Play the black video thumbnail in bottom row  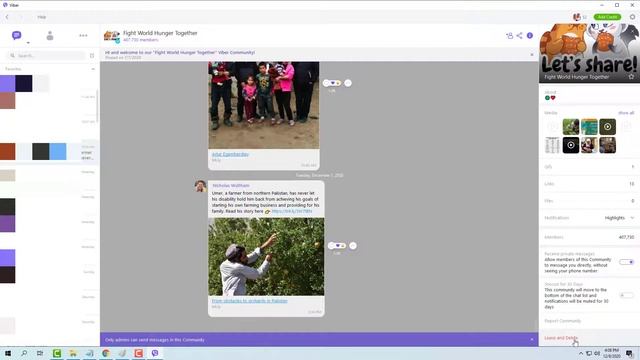(571, 145)
